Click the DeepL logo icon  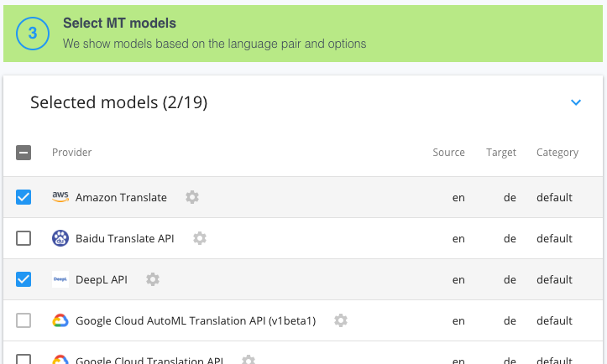click(x=60, y=279)
